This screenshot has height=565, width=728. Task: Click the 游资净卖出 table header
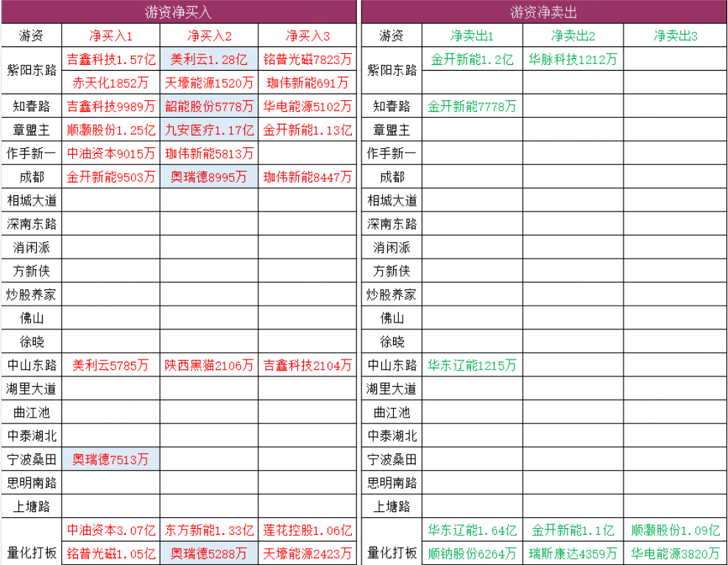tap(544, 12)
